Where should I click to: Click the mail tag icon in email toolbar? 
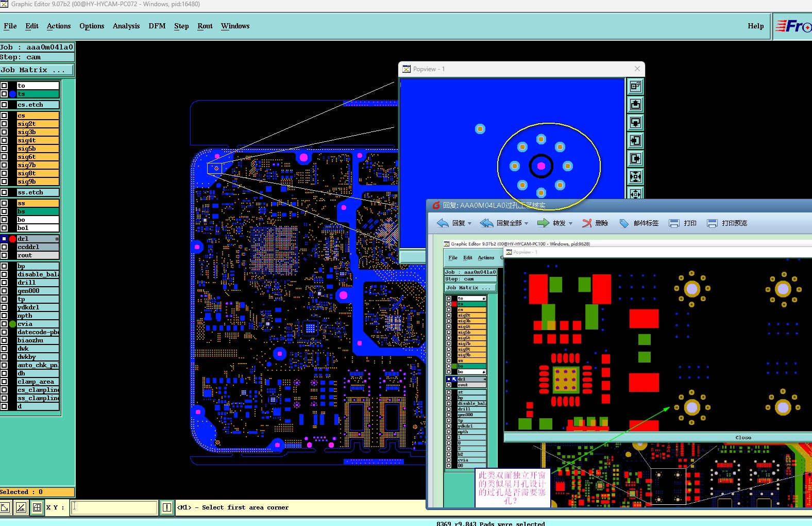pyautogui.click(x=624, y=223)
